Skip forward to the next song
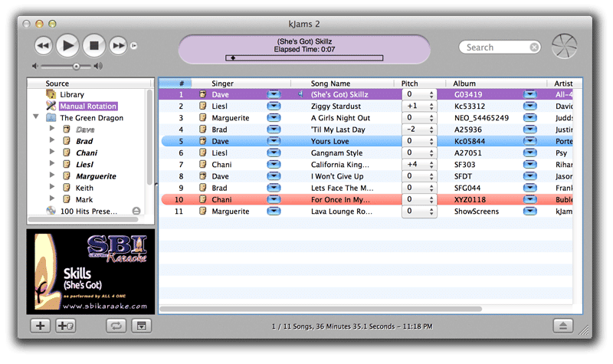Image resolution: width=613 pixels, height=364 pixels. 118,46
